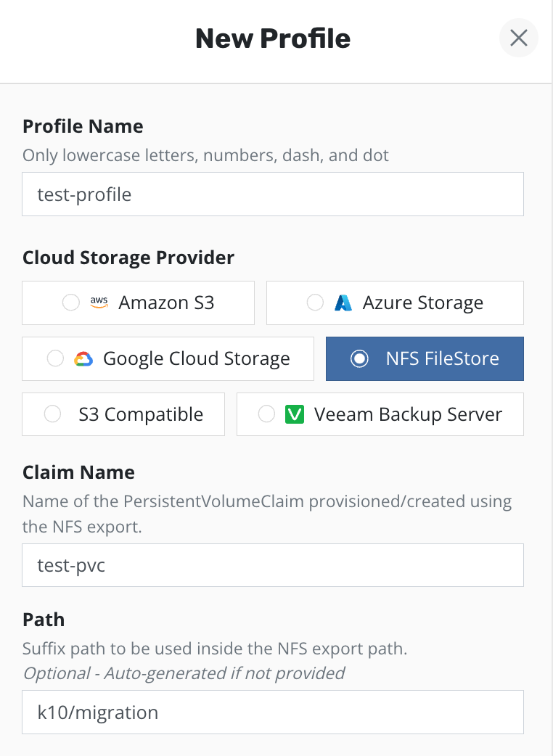The width and height of the screenshot is (553, 756).
Task: Select the Amazon S3 radio circle
Action: pyautogui.click(x=70, y=303)
